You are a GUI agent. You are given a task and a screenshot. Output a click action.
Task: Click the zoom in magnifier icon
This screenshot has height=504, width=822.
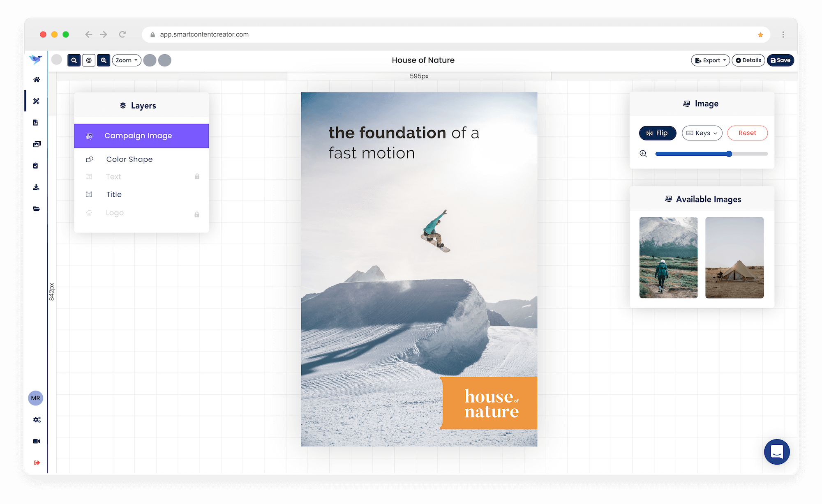point(104,60)
